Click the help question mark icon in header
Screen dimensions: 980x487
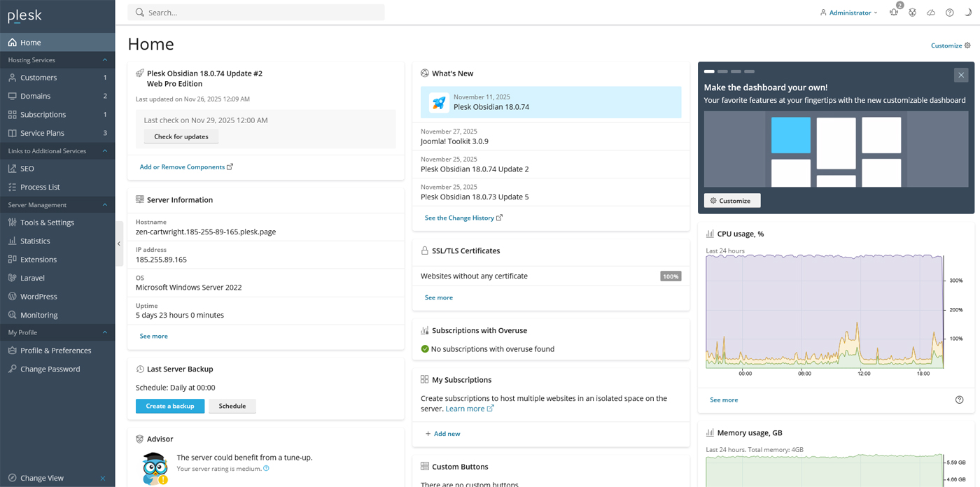pyautogui.click(x=949, y=13)
